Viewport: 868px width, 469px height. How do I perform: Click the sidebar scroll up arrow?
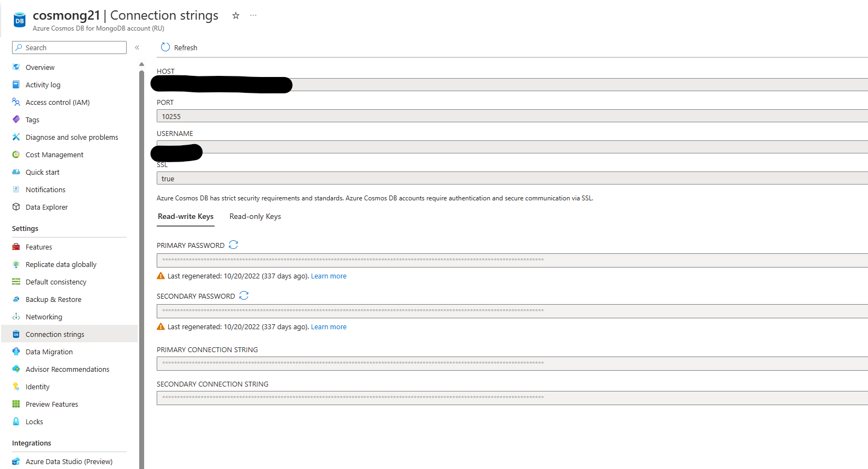(141, 64)
